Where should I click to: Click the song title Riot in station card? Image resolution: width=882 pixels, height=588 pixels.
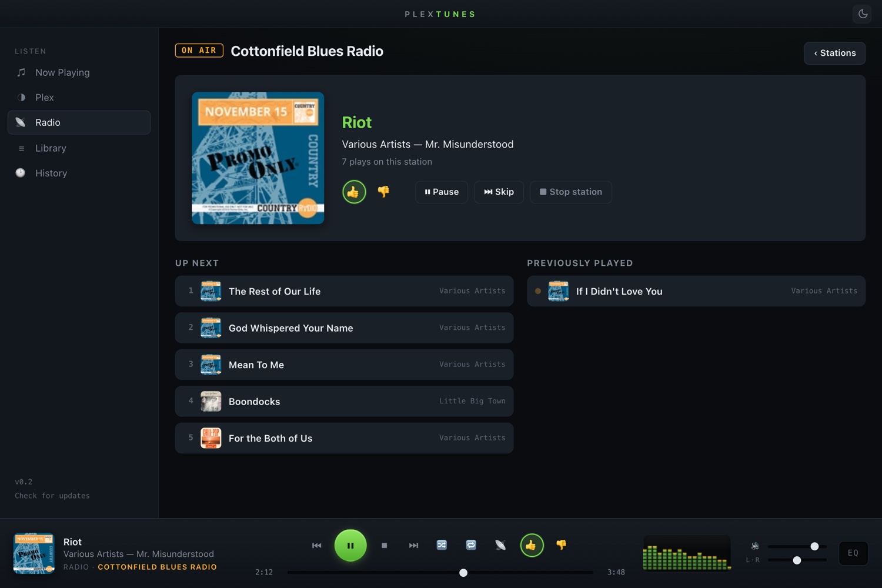point(357,122)
